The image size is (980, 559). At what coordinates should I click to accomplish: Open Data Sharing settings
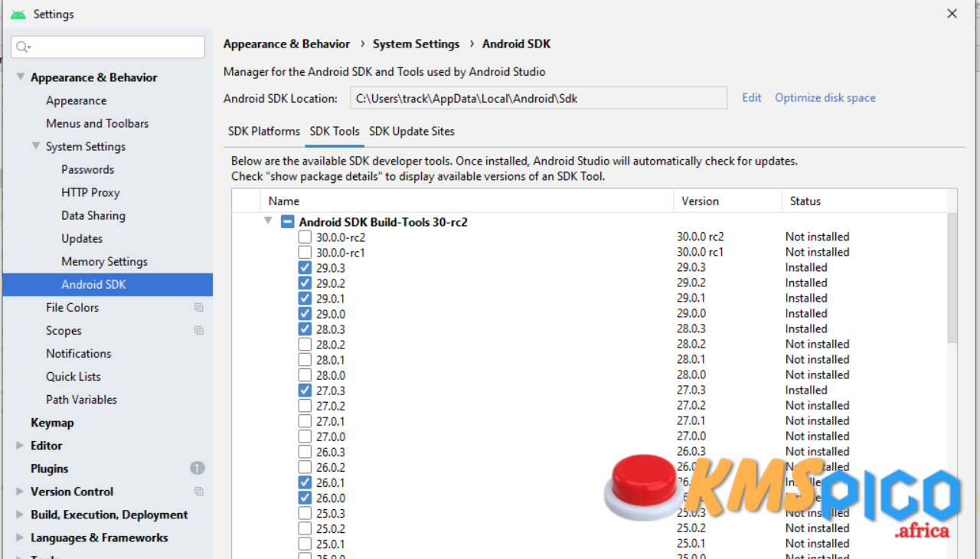point(93,216)
